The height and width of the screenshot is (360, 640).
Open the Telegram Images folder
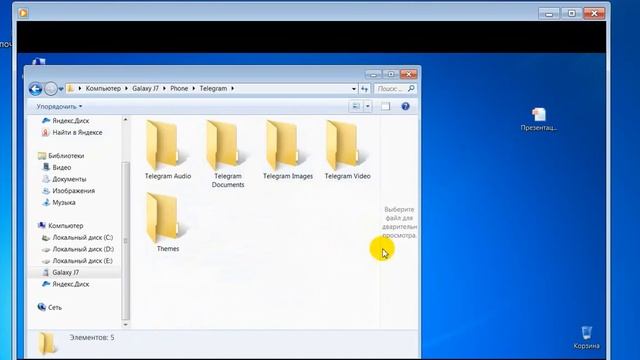pyautogui.click(x=287, y=150)
